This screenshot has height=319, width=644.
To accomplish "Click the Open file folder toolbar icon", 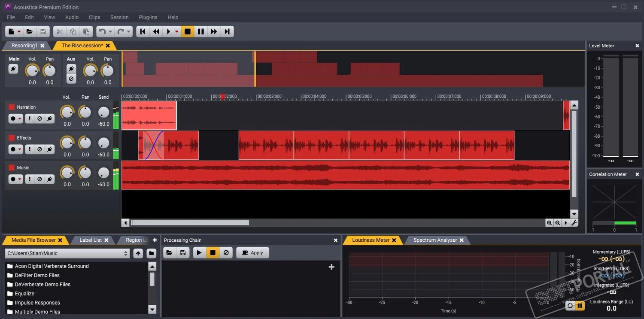I will point(29,31).
